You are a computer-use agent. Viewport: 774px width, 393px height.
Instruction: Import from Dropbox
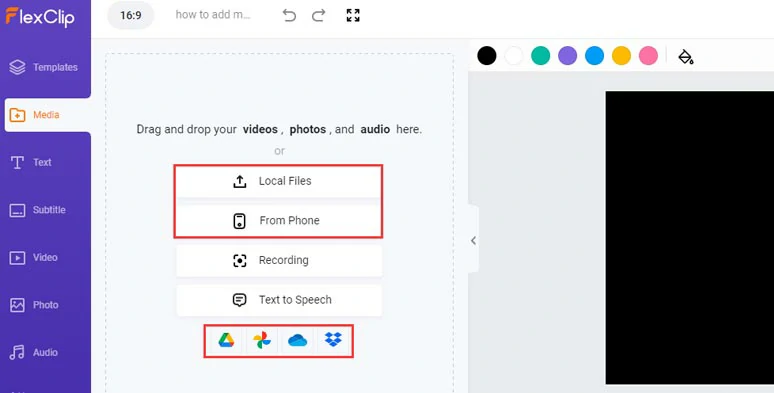tap(333, 340)
